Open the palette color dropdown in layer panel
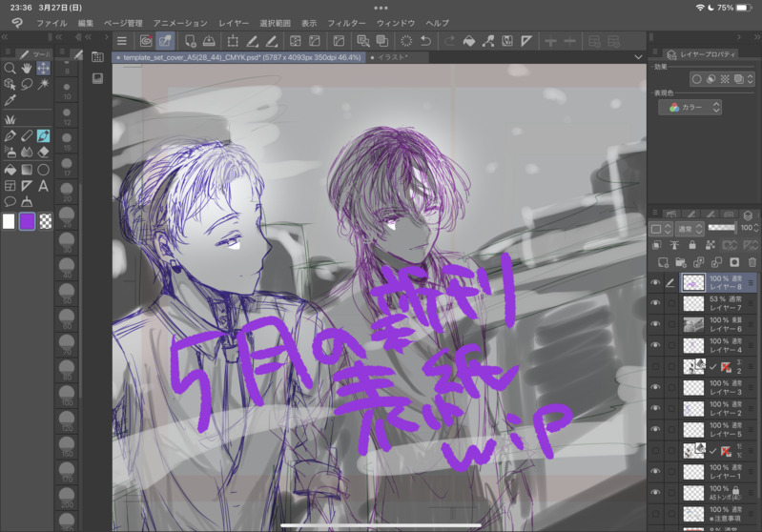 661,229
